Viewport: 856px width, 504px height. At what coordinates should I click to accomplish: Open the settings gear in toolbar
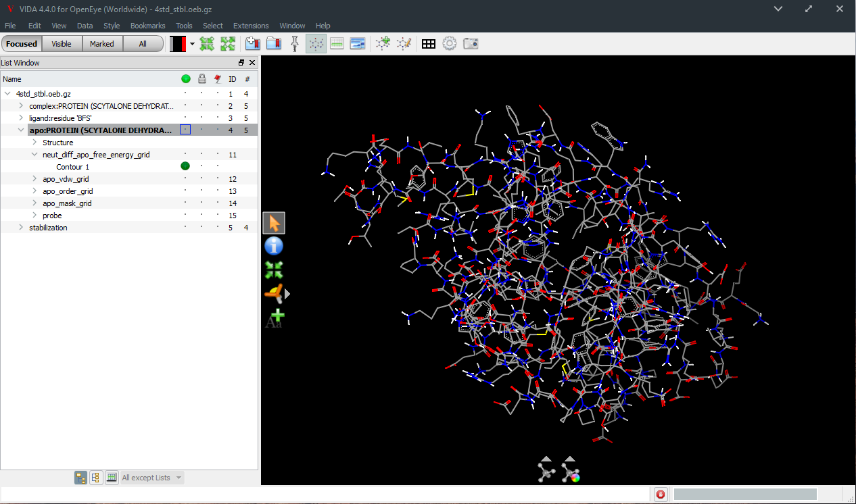pyautogui.click(x=450, y=44)
